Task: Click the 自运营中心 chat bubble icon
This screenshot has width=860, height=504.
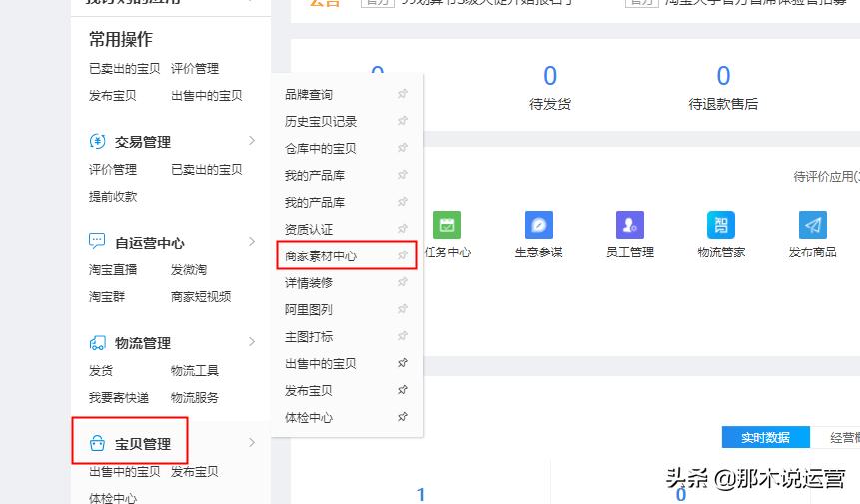Action: [97, 242]
